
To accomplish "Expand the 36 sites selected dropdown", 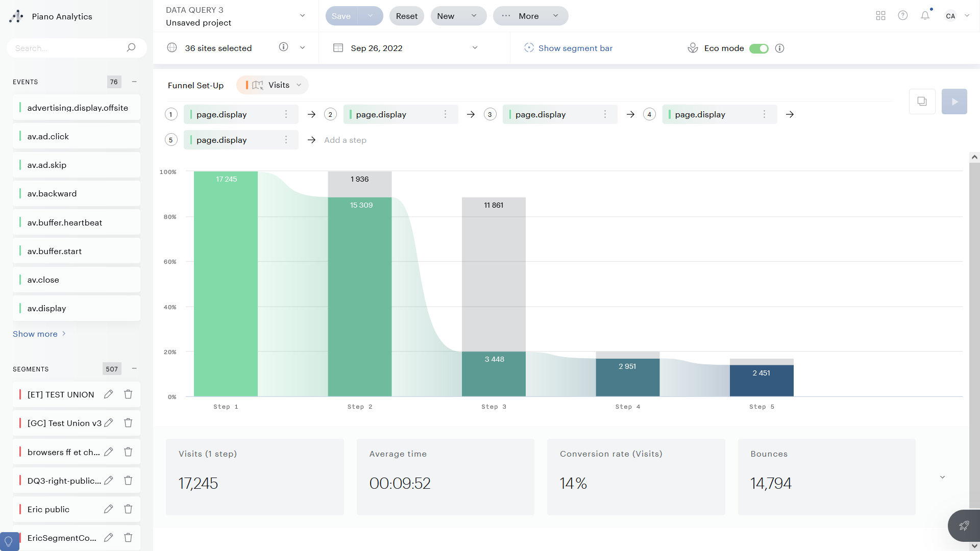I will point(302,48).
